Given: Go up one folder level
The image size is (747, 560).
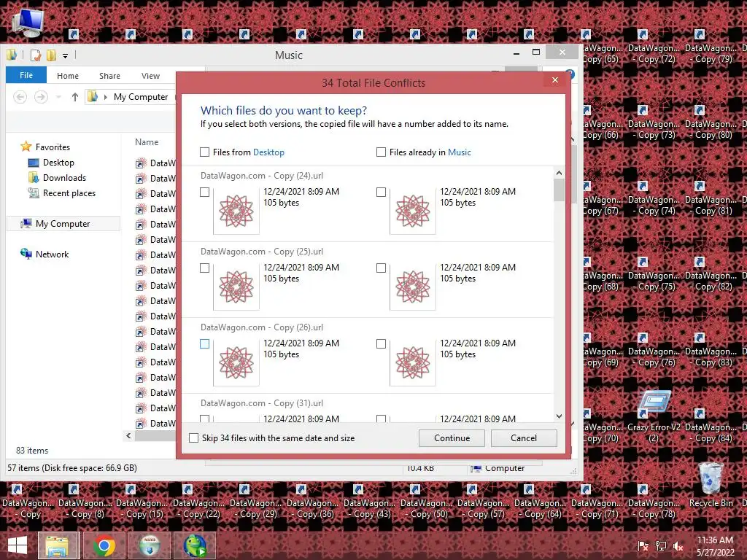Looking at the screenshot, I should click(x=75, y=97).
